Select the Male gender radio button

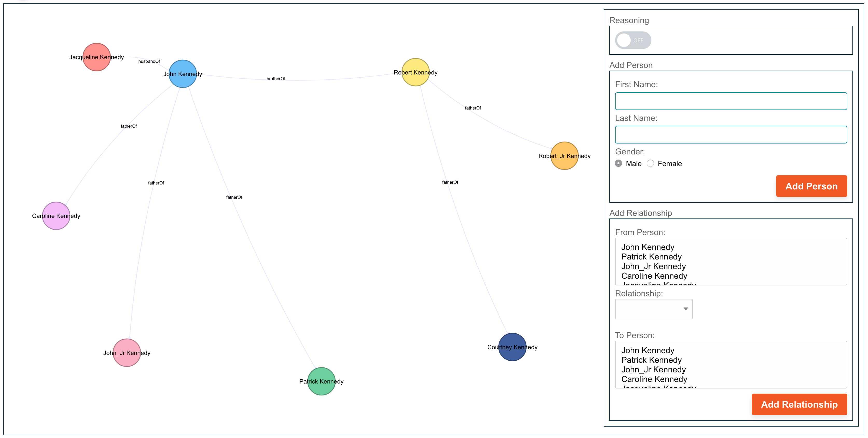click(618, 163)
